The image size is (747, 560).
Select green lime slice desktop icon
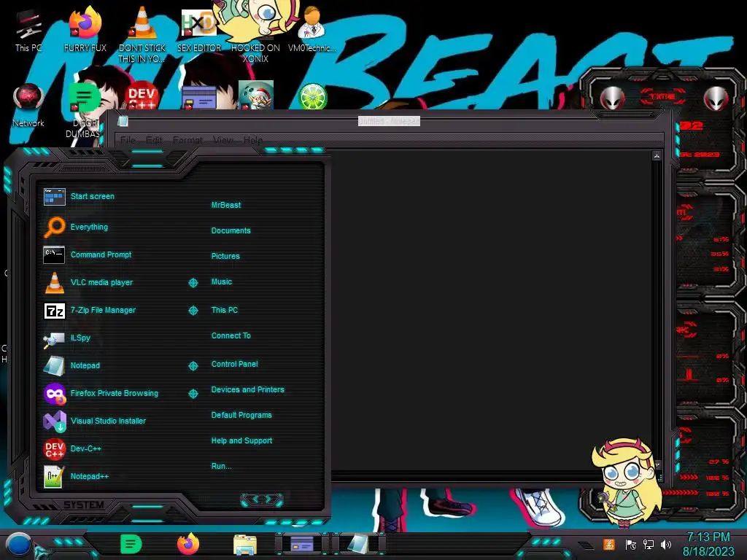(312, 96)
